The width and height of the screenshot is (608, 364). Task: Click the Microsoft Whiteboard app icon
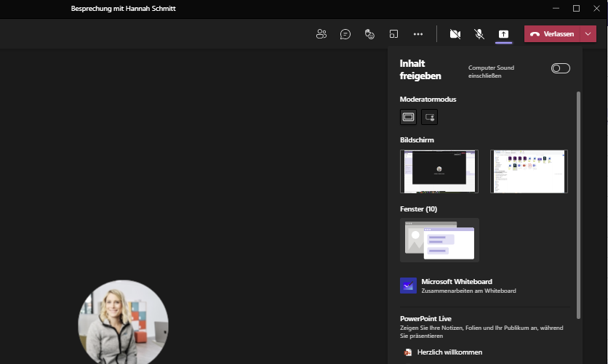(408, 286)
